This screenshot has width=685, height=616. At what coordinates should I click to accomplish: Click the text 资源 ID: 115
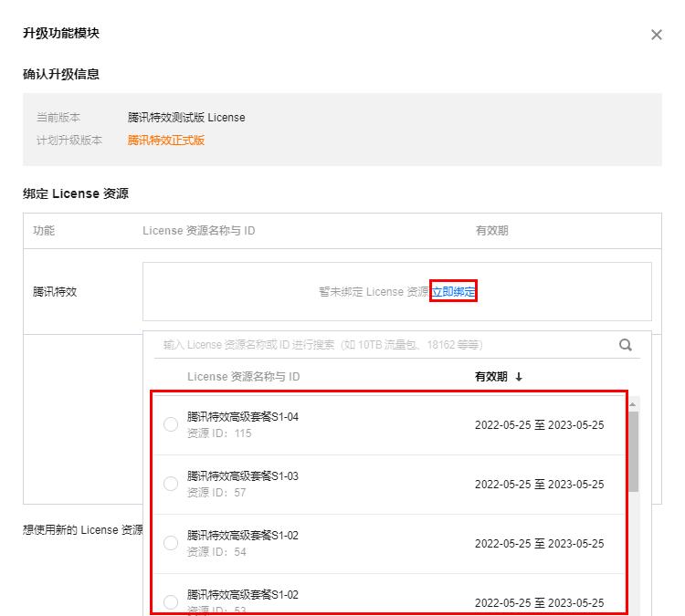[219, 433]
